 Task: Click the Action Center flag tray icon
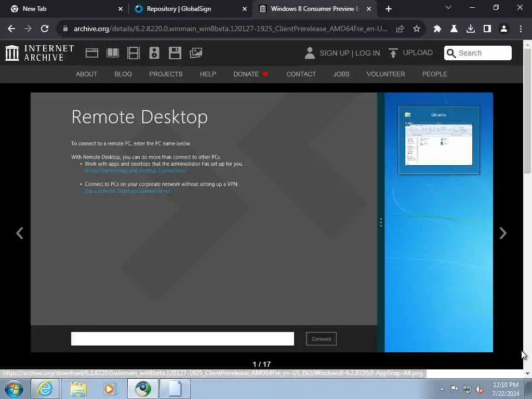click(x=454, y=389)
